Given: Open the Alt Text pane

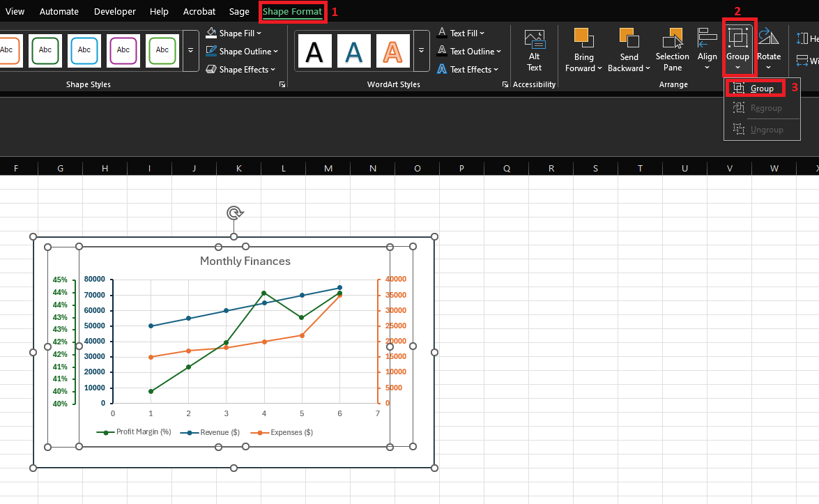Looking at the screenshot, I should click(534, 49).
